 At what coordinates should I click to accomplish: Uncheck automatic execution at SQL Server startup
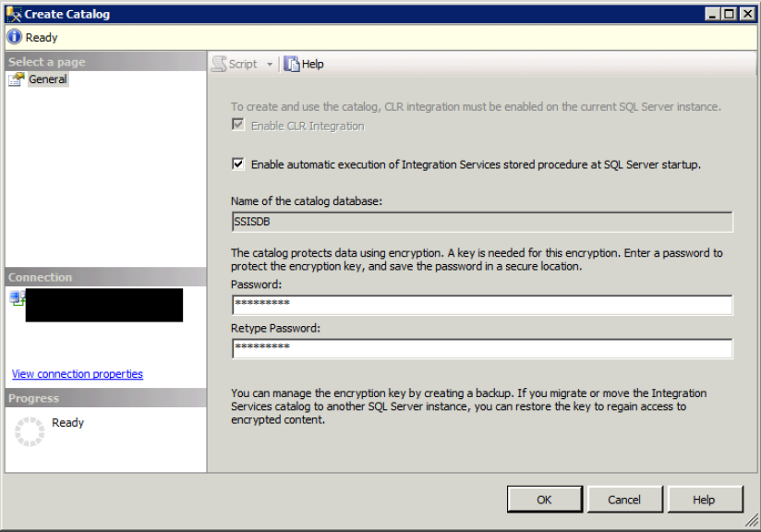coord(238,164)
